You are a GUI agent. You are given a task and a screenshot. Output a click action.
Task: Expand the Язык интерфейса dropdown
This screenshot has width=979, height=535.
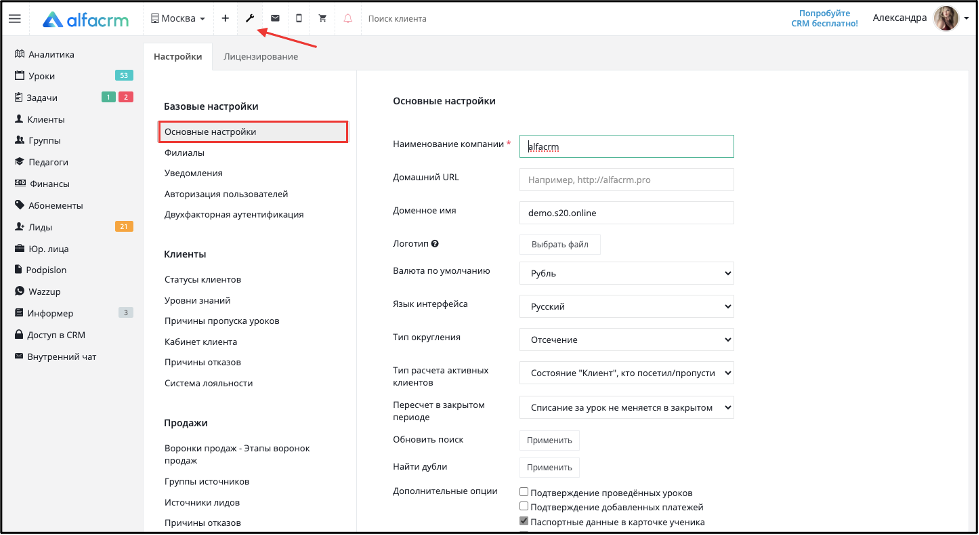tap(626, 307)
